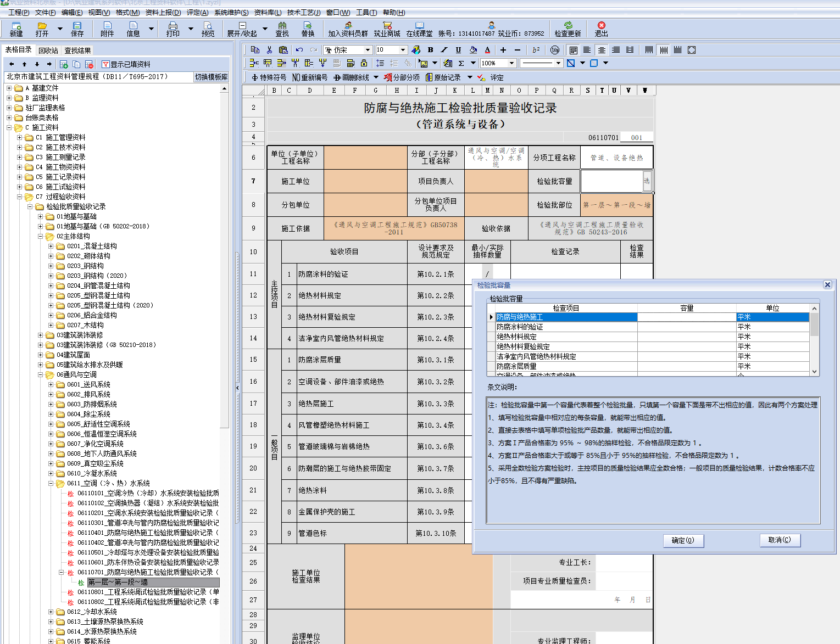Click the 保存 (Save) toolbar icon

(x=77, y=29)
